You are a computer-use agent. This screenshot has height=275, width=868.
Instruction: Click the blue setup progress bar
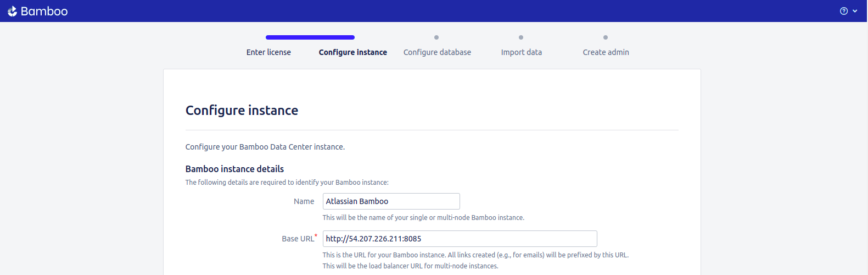tap(310, 37)
